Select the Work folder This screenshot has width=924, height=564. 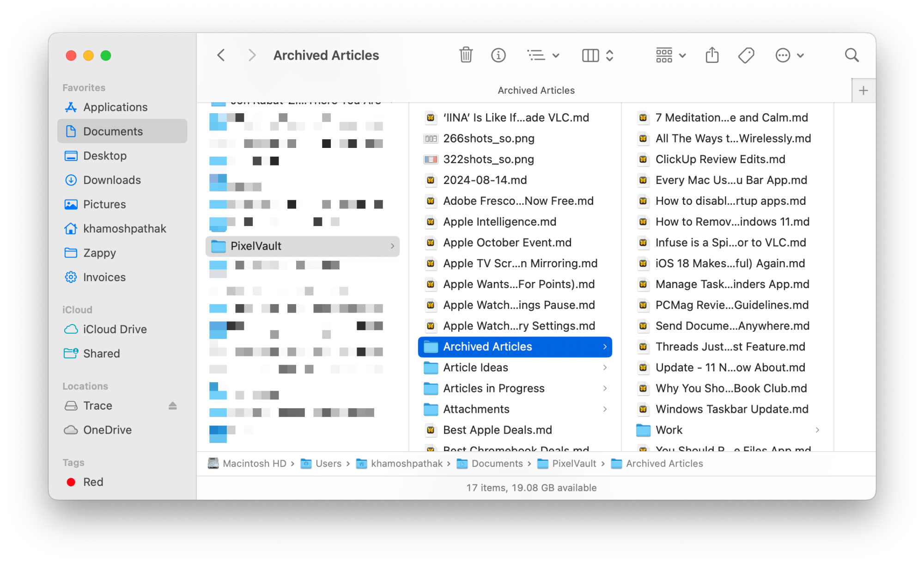727,430
